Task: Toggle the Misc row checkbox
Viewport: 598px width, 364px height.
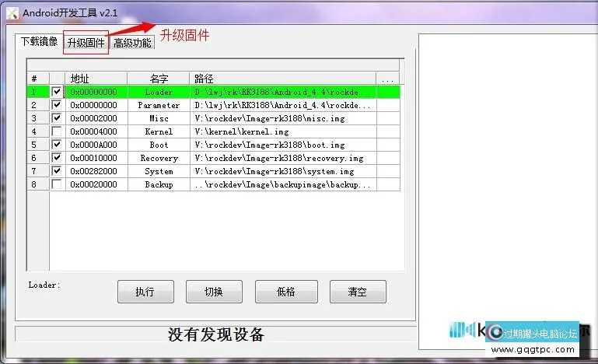Action: (57, 118)
